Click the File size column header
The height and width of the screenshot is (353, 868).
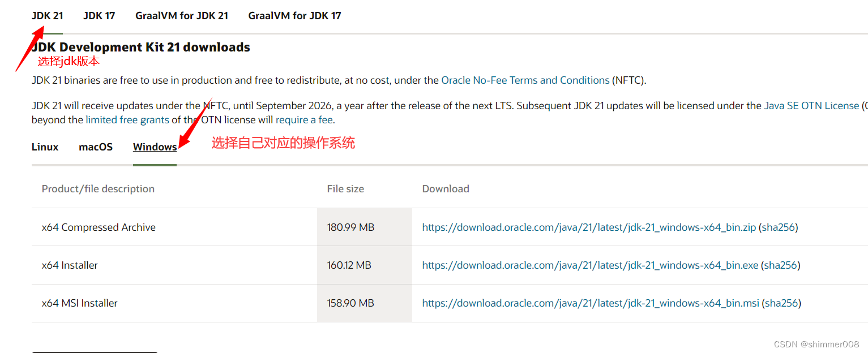(x=345, y=188)
